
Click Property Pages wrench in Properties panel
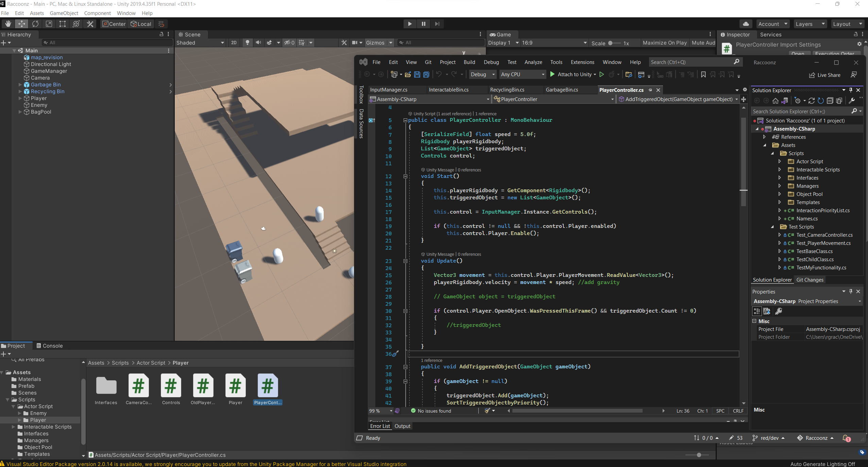pos(779,311)
